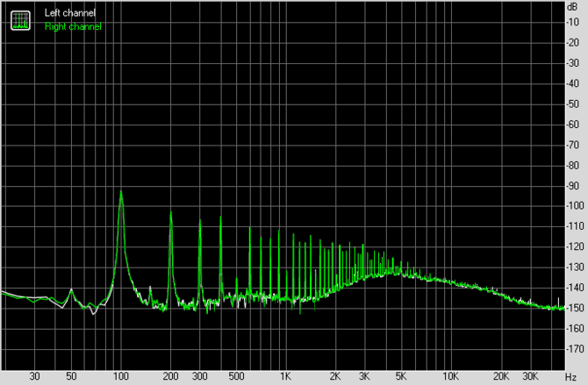Screen dimensions: 588x385
Task: Click the 10K frequency axis label
Action: tap(450, 376)
